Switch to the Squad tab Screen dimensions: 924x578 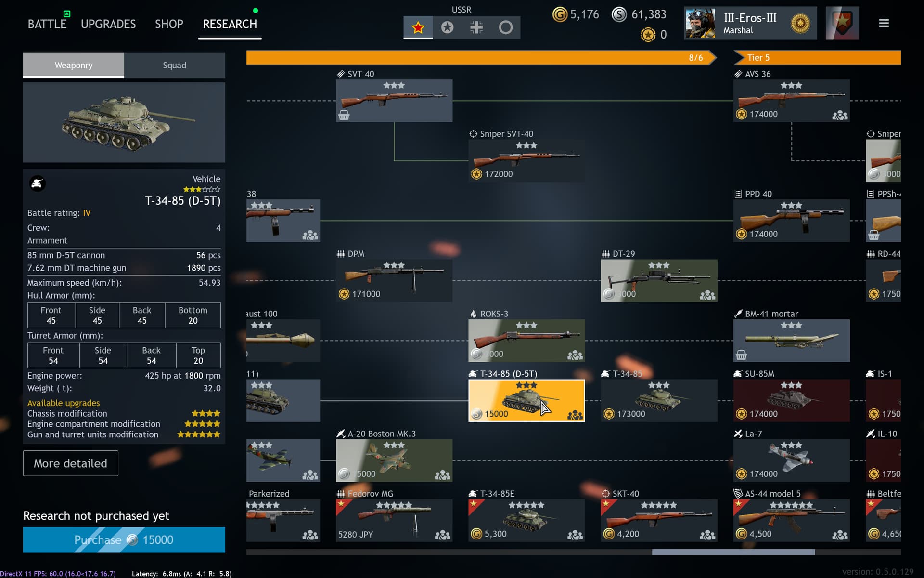[x=174, y=65]
